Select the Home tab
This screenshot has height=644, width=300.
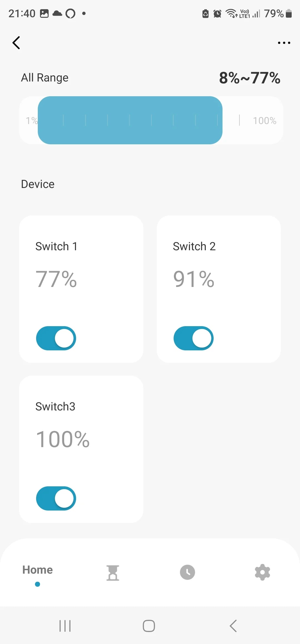[37, 570]
